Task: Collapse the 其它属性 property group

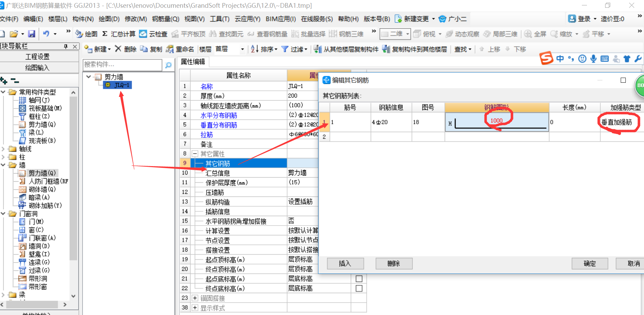Action: (195, 154)
